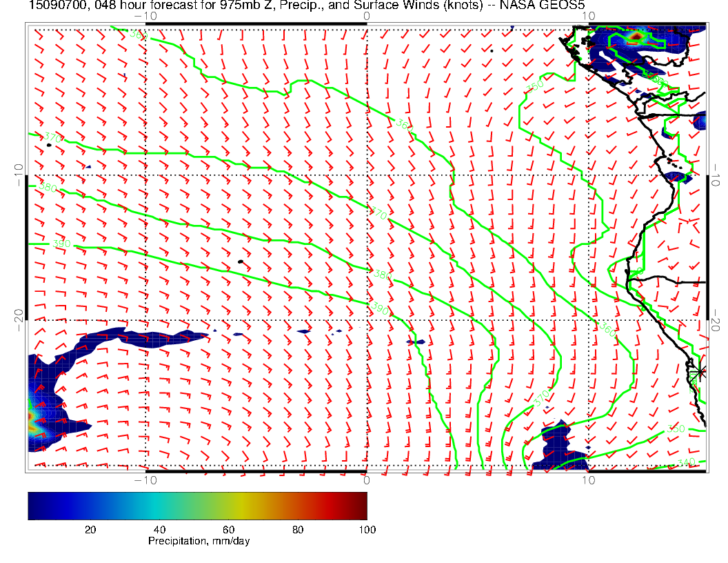Click the black star marker on the coast

(x=700, y=372)
